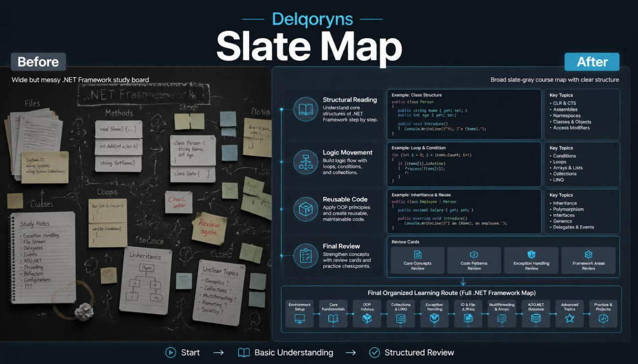638x364 pixels.
Task: Select Generics in the Key Topics list
Action: pyautogui.click(x=563, y=221)
